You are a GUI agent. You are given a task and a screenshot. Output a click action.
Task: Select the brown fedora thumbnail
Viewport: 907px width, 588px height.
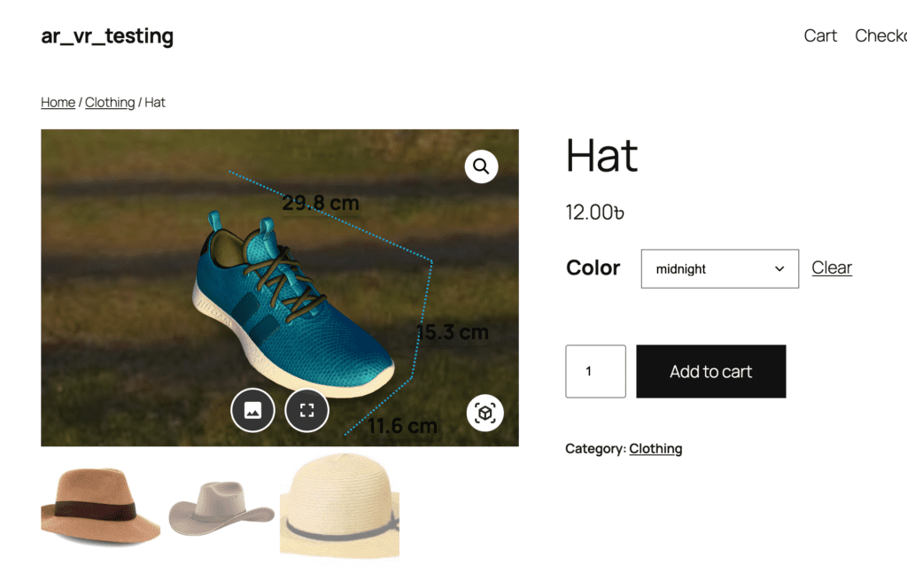[x=99, y=505]
